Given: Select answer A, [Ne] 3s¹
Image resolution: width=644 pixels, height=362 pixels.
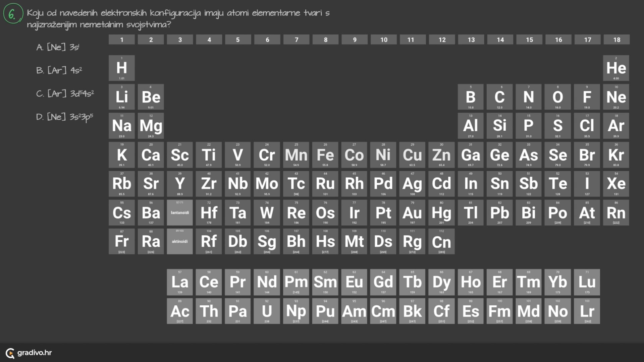Looking at the screenshot, I should (58, 47).
